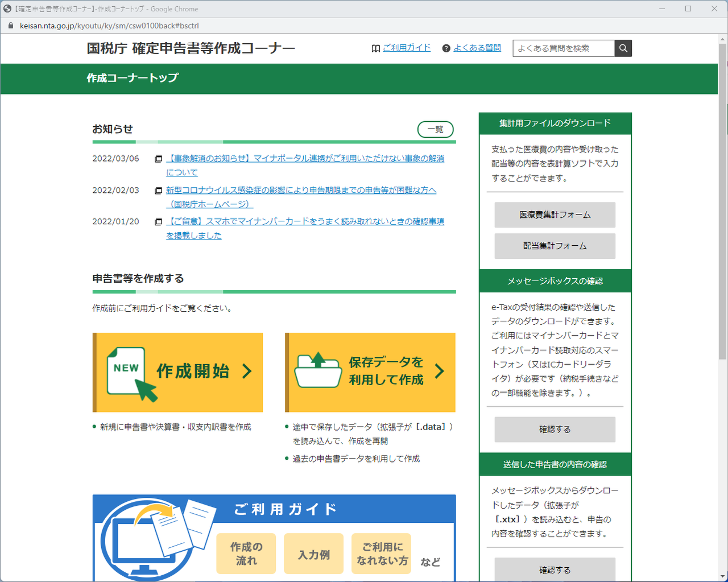Click 確認する under 送信した申告書の内容の確認
Image resolution: width=728 pixels, height=582 pixels.
click(x=555, y=569)
